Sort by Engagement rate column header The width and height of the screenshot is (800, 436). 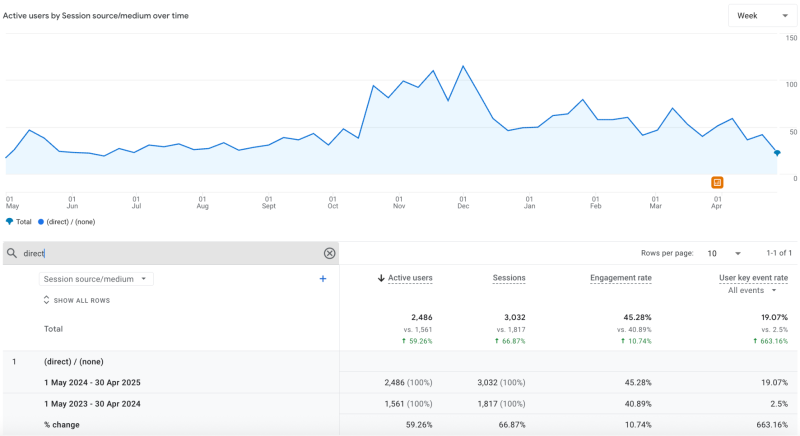coord(621,278)
